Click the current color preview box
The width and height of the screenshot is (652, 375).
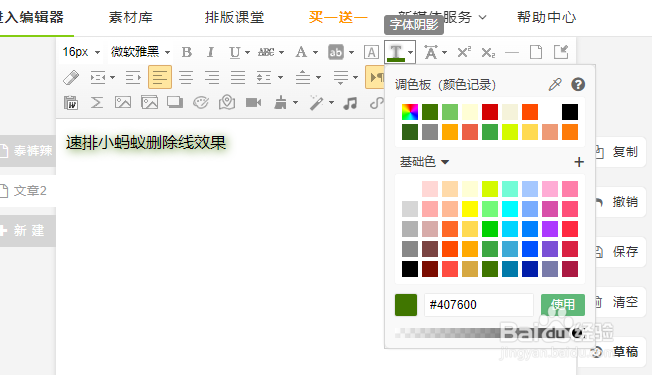[406, 305]
